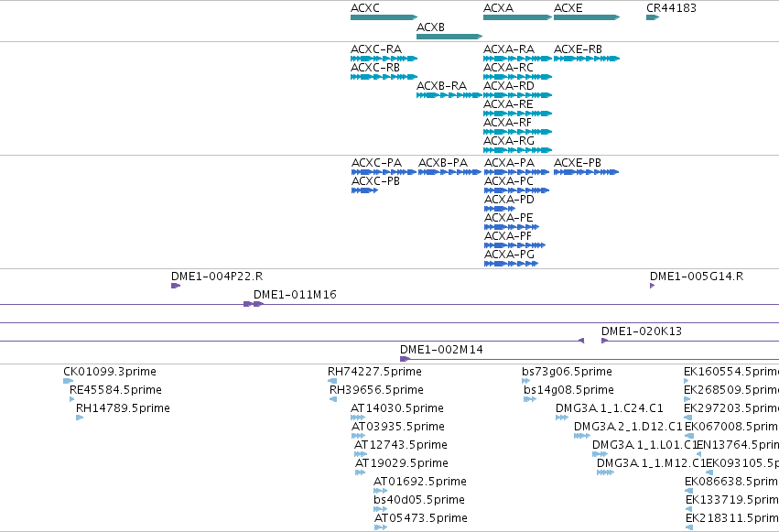Viewport: 779px width, 532px height.
Task: Click the ACXA-PD protein feature
Action: (500, 209)
